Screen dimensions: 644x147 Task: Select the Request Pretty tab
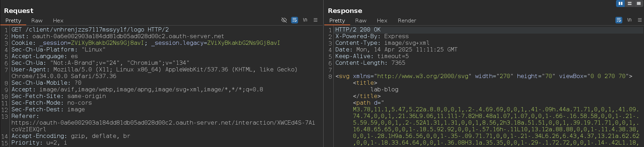tap(13, 21)
